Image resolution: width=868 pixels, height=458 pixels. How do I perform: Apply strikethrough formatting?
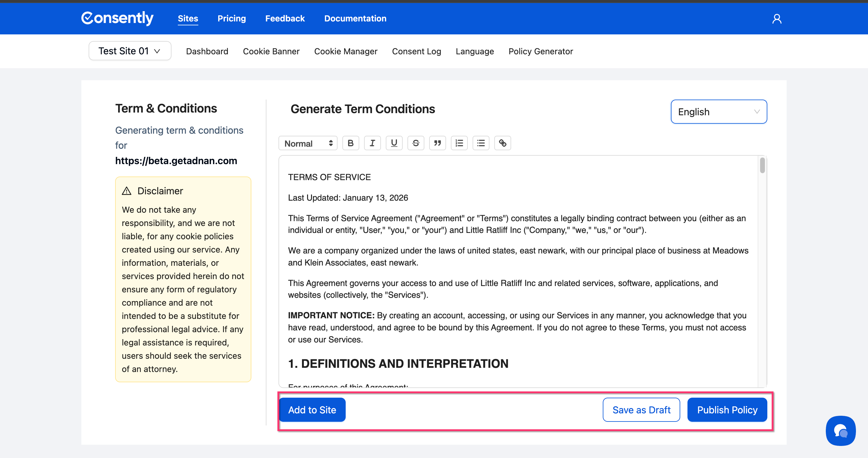tap(416, 143)
